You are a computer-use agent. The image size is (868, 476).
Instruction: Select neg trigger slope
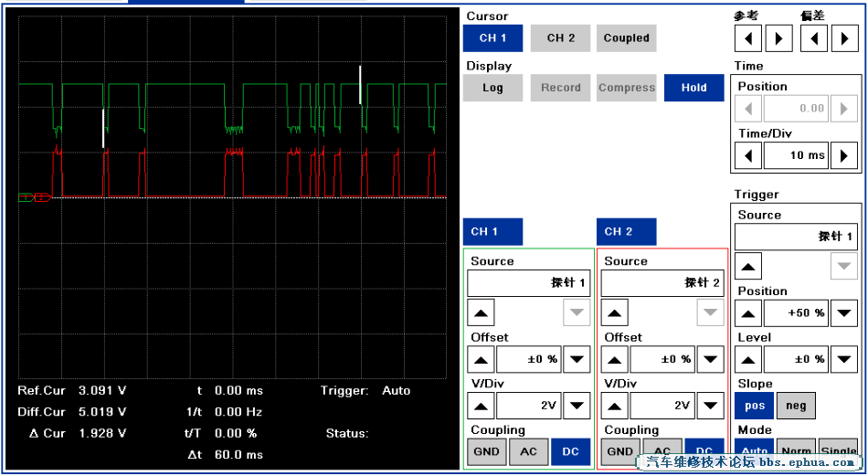point(796,406)
